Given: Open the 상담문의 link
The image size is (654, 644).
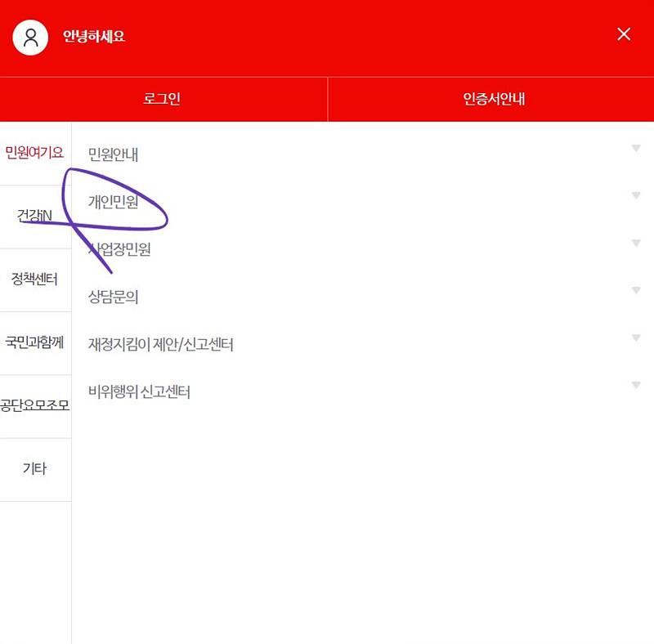Looking at the screenshot, I should click(x=112, y=297).
